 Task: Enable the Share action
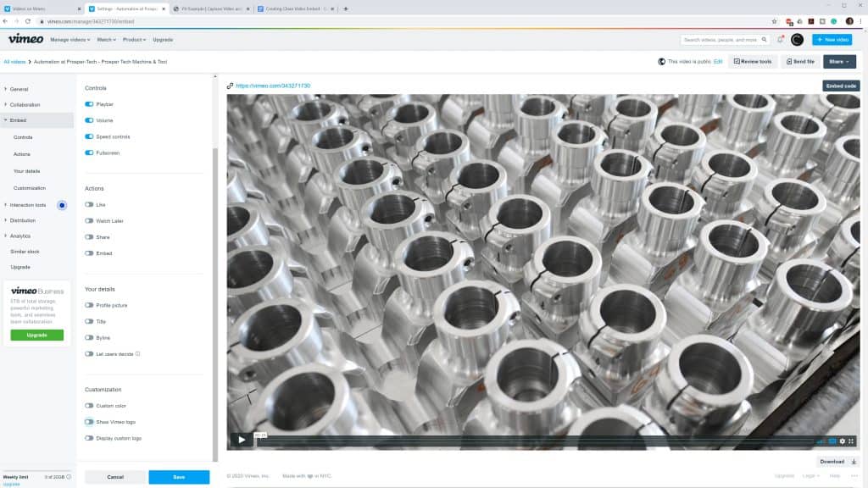tap(89, 237)
